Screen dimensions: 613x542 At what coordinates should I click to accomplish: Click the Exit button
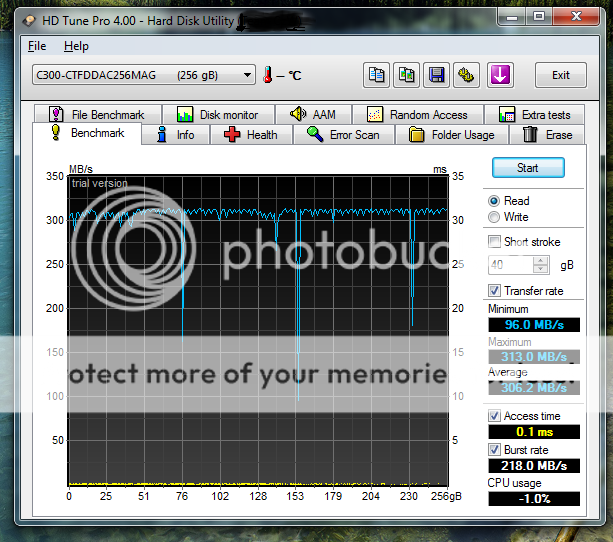click(x=561, y=75)
